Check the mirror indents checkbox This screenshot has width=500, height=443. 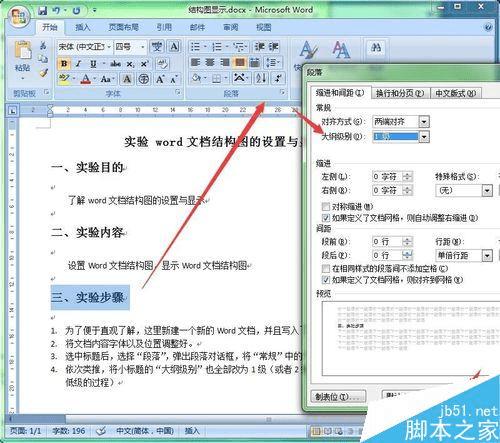click(x=326, y=206)
